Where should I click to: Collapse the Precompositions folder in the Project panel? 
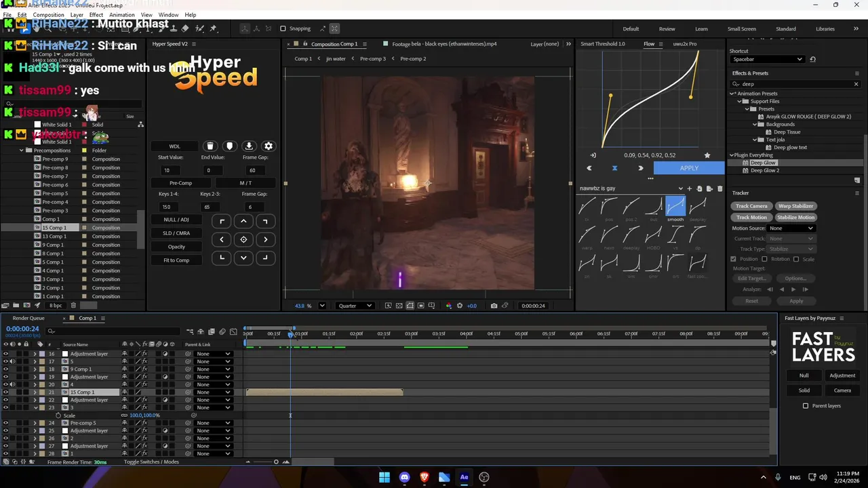21,150
